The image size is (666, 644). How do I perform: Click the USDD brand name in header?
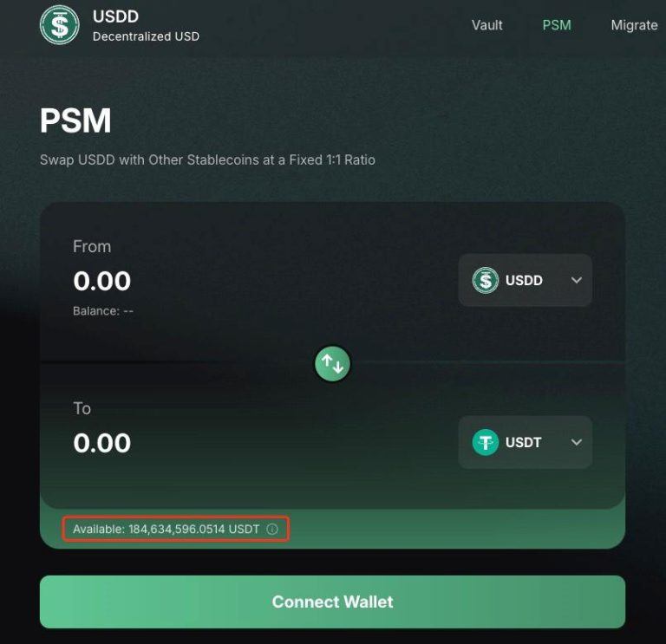point(115,16)
